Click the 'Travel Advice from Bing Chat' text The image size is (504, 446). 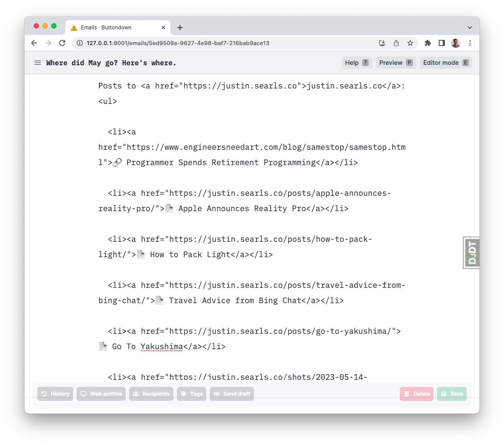click(x=235, y=301)
